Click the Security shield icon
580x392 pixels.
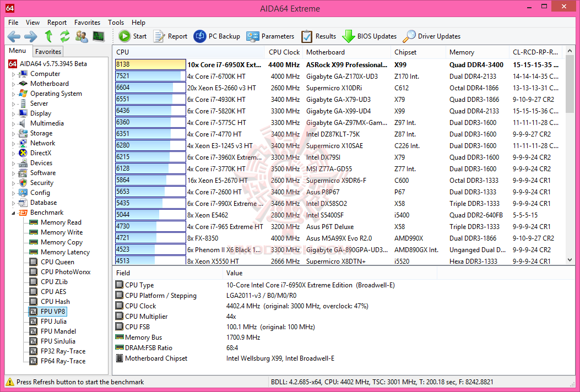pyautogui.click(x=23, y=183)
